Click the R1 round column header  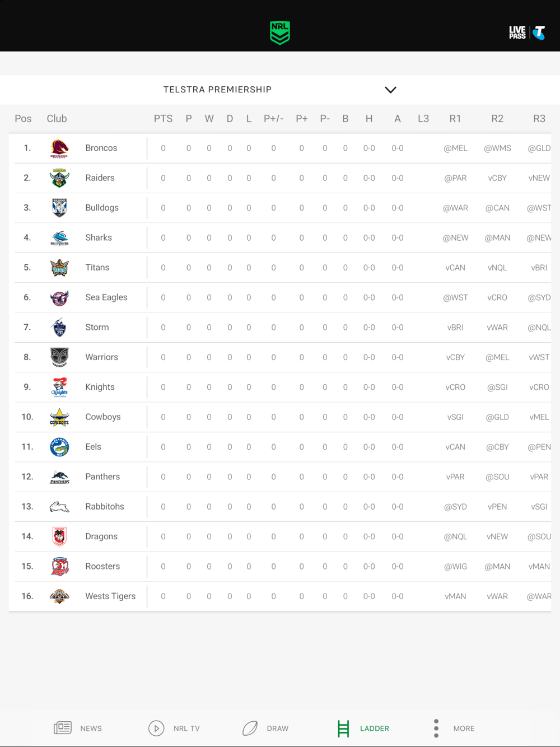(x=455, y=119)
